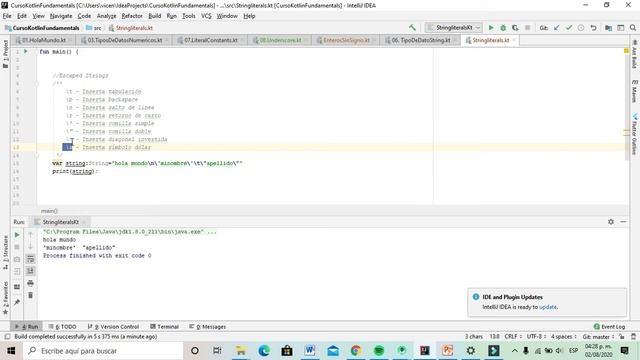
Task: Stop the process in Run panel
Action: (x=17, y=247)
